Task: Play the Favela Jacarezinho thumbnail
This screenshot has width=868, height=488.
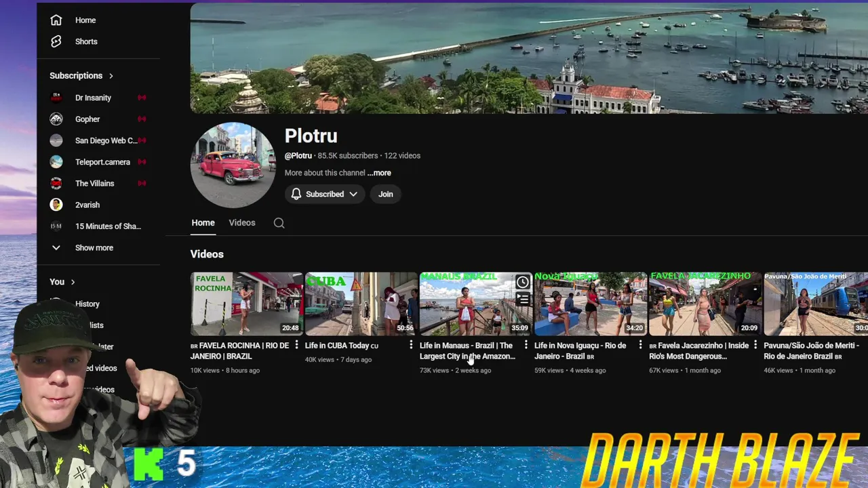Action: tap(705, 304)
